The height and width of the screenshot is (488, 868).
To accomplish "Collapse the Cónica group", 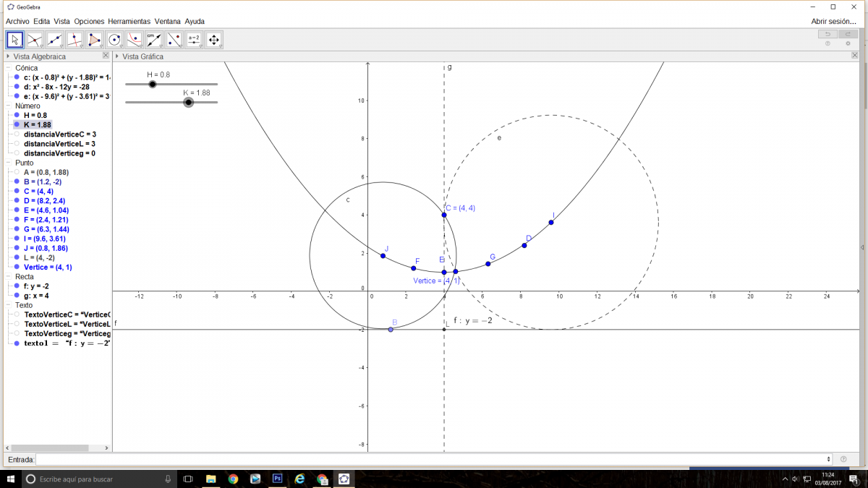I will pyautogui.click(x=9, y=68).
